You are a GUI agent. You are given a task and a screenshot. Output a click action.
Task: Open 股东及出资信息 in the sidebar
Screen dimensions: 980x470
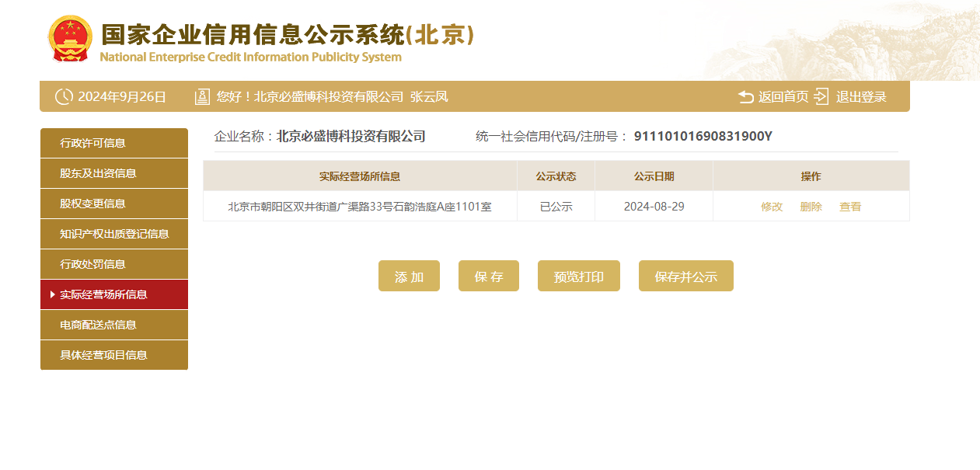point(114,173)
